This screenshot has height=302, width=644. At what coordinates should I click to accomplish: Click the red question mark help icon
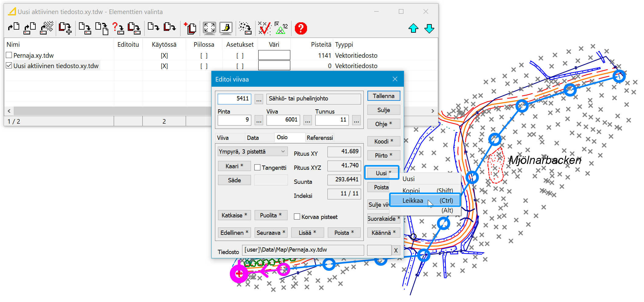click(301, 28)
